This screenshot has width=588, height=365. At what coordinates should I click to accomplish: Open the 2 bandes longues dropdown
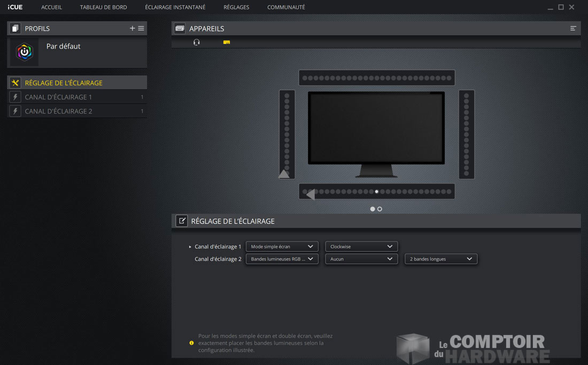click(440, 259)
